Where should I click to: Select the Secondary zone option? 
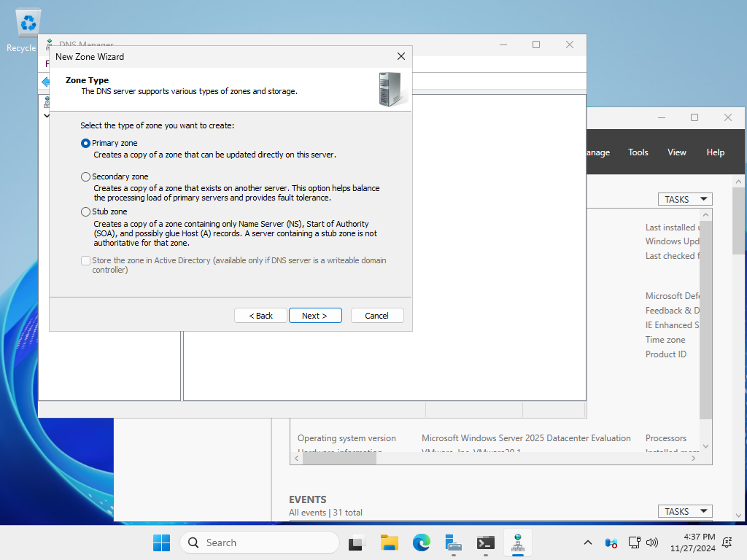[x=86, y=176]
